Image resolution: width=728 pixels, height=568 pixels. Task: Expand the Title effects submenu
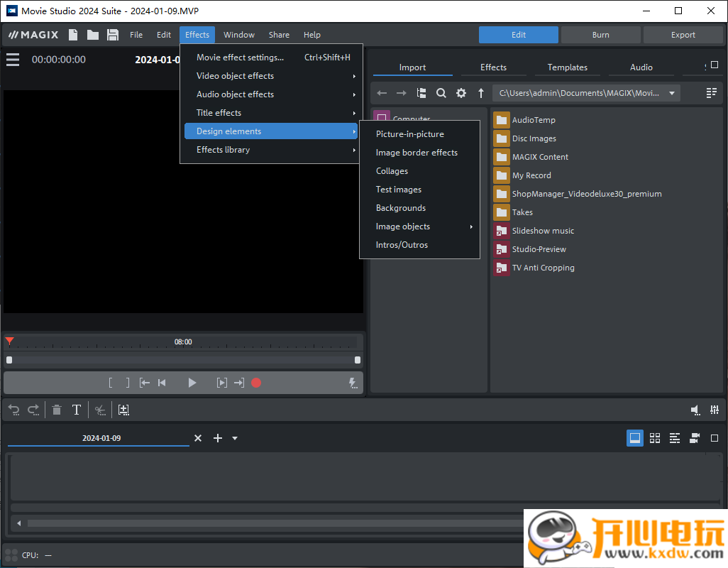pos(271,113)
